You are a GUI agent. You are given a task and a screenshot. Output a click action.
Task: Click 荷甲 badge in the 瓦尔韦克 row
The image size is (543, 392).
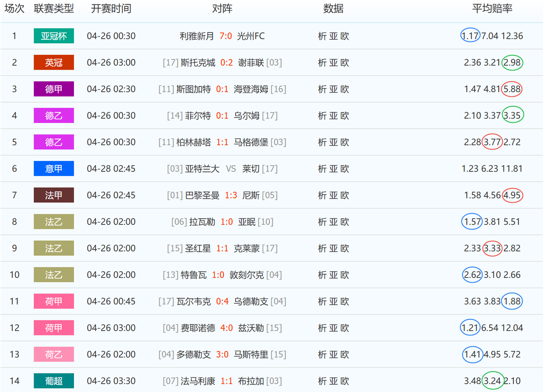[54, 301]
